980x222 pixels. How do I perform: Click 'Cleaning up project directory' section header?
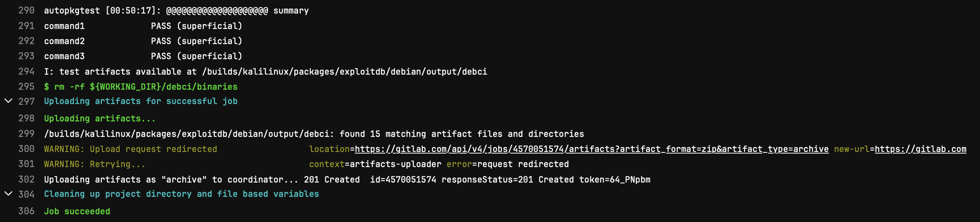coord(181,194)
